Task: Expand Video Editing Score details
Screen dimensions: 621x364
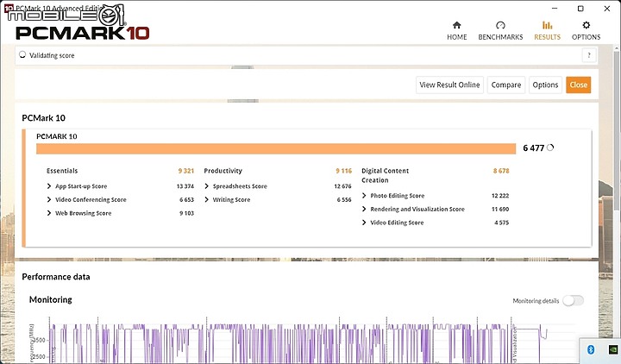Action: pos(364,223)
